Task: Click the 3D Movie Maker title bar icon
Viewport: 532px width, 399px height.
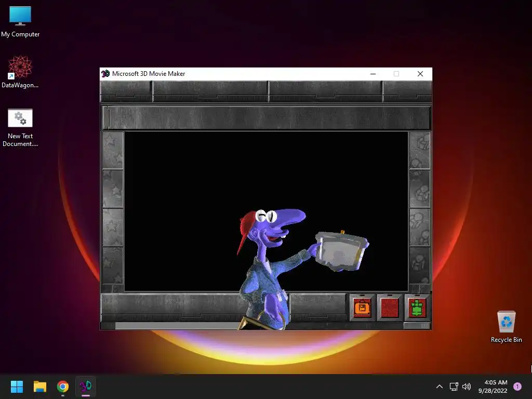Action: pos(105,74)
